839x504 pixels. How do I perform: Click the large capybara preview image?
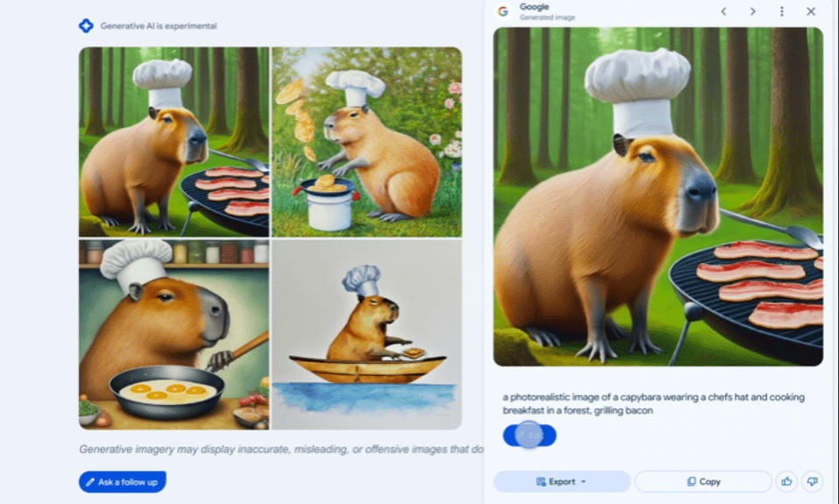tap(658, 197)
